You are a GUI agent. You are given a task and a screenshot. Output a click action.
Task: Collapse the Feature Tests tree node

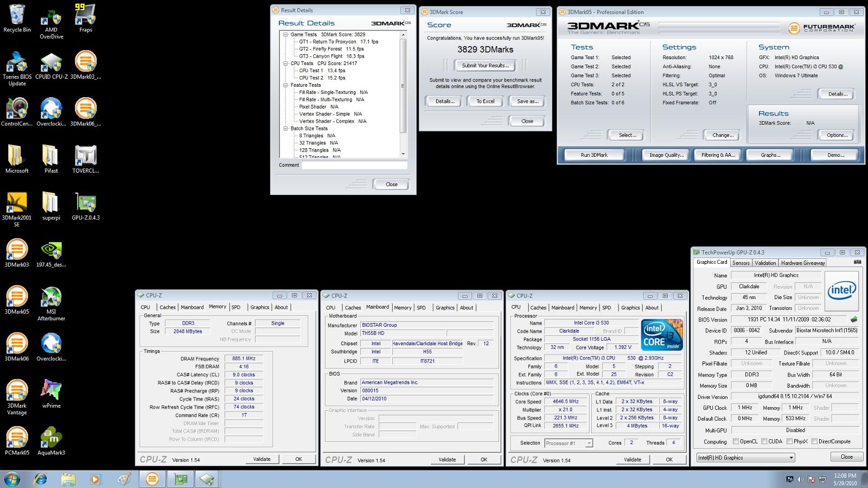[285, 85]
